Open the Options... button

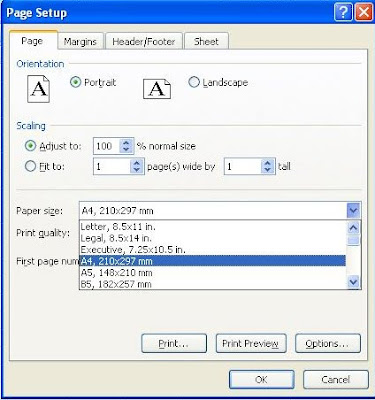pyautogui.click(x=328, y=343)
